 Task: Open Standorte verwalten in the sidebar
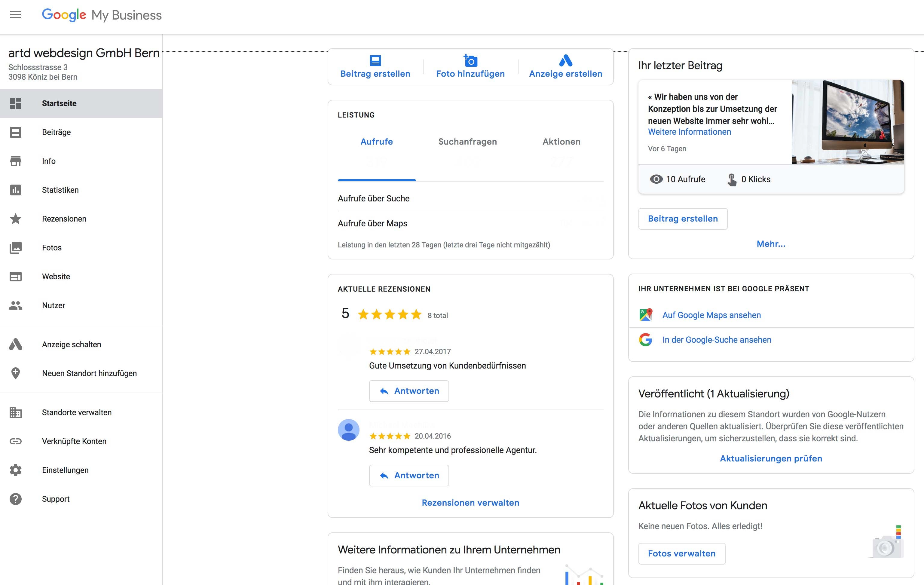pos(81,412)
